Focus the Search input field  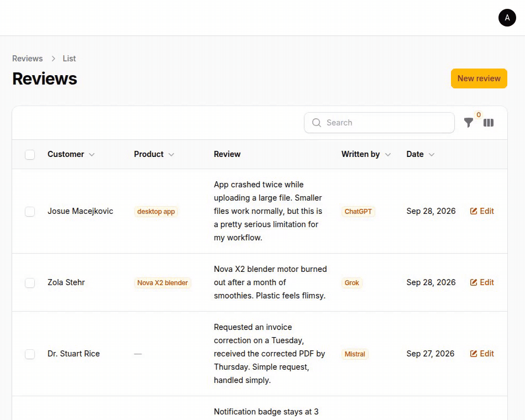click(x=379, y=123)
